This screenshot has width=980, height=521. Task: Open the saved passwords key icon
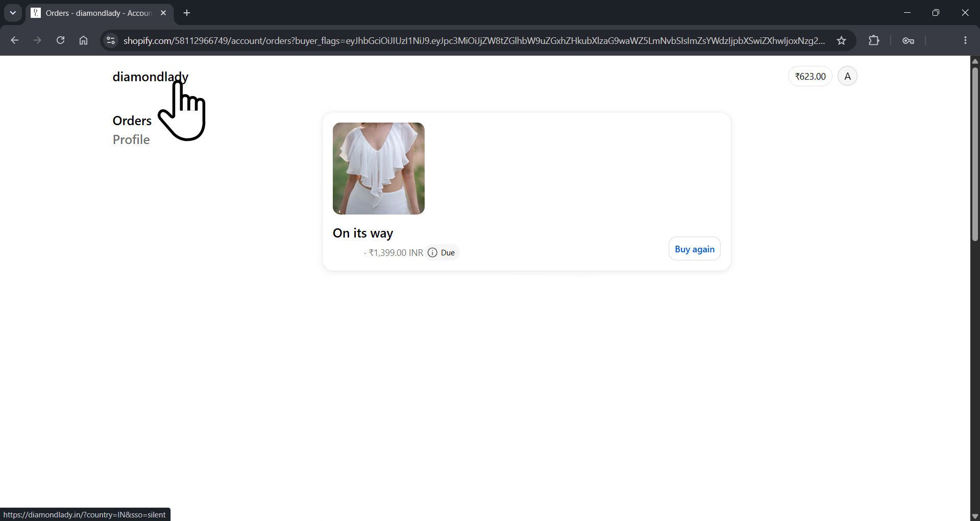pyautogui.click(x=908, y=40)
